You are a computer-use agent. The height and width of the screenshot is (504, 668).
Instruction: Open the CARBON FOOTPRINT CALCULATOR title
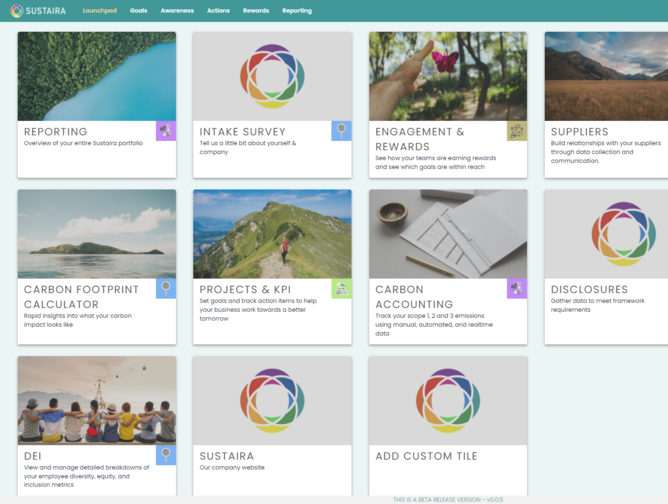coord(81,297)
